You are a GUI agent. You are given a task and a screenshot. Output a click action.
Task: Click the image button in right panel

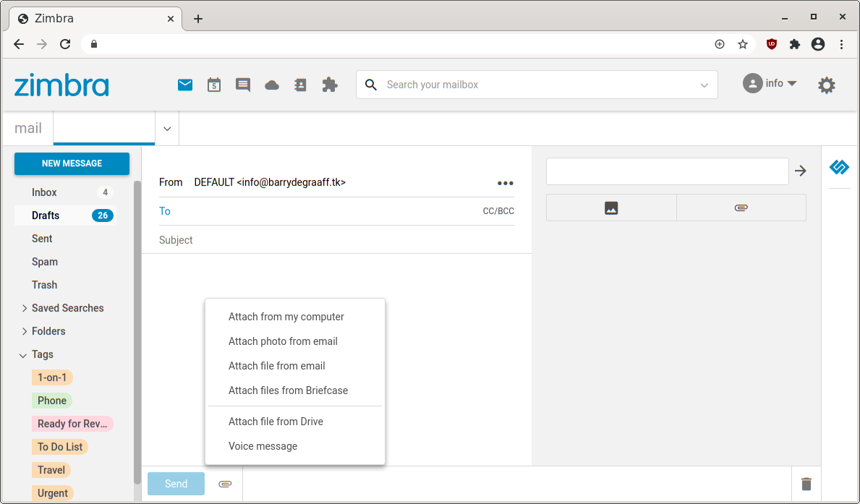(x=611, y=208)
